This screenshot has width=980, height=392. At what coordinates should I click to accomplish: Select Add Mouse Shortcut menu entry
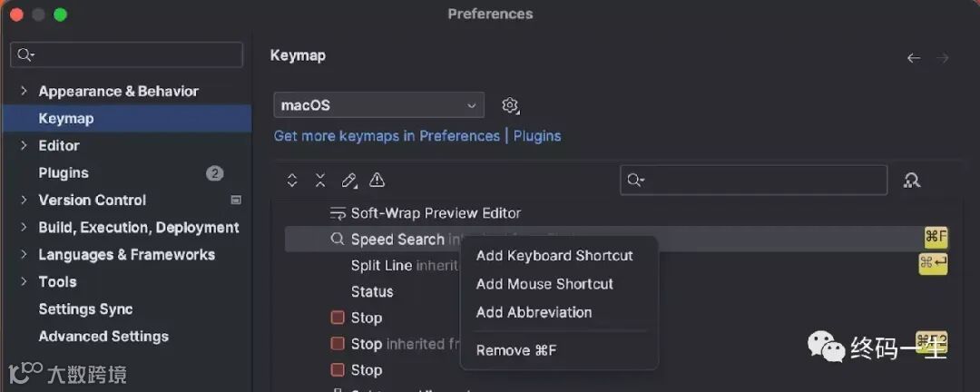click(544, 284)
